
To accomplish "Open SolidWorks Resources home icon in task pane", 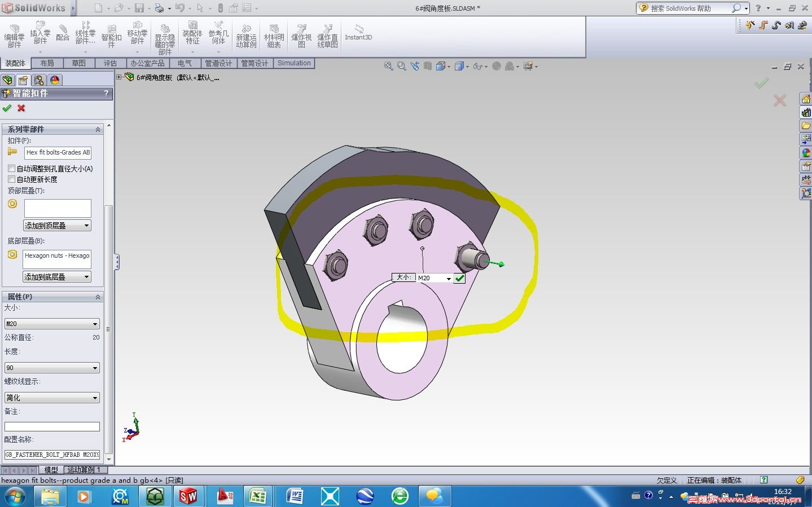I will (806, 99).
